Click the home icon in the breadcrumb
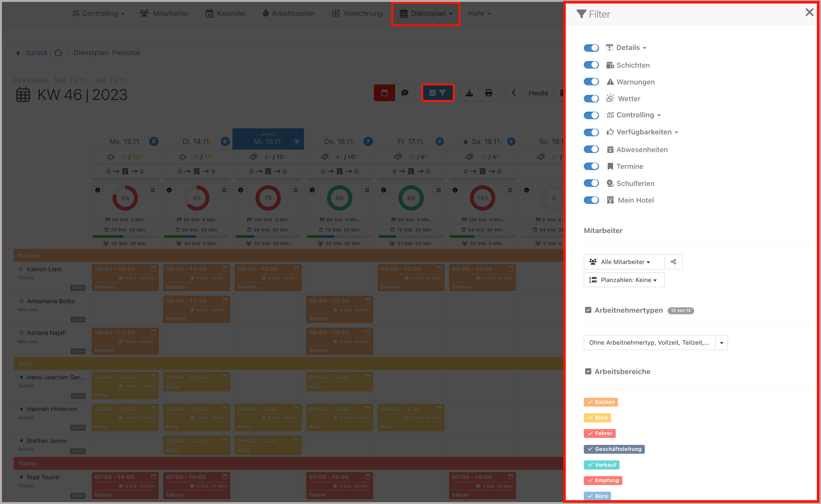Screen dimensions: 821x504 (x=58, y=53)
